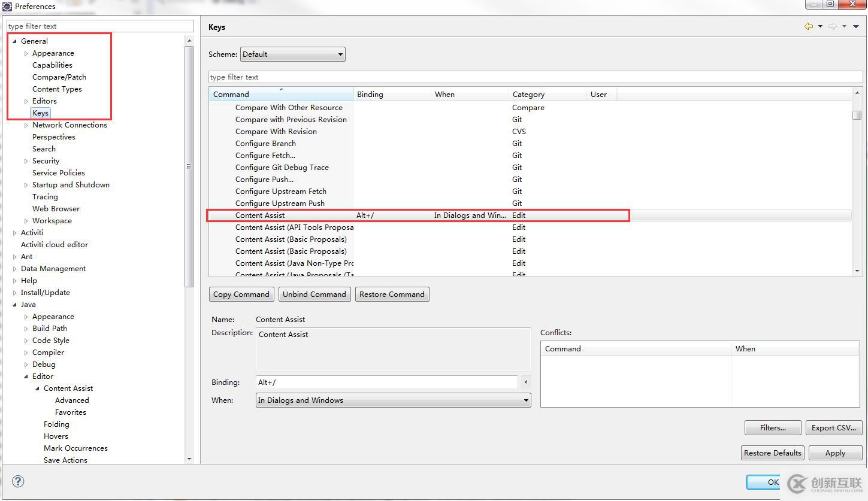
Task: Open the Scheme Default dropdown
Action: click(x=292, y=54)
